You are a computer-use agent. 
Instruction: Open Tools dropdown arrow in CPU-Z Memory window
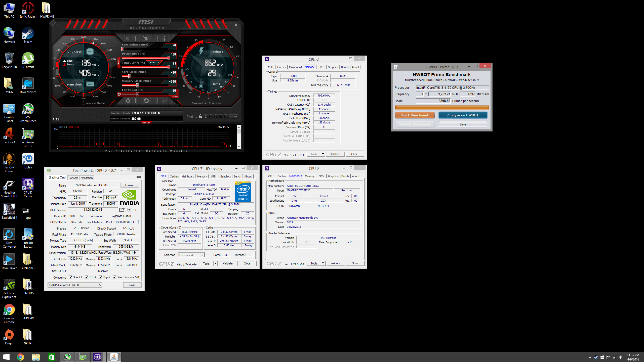[x=323, y=154]
